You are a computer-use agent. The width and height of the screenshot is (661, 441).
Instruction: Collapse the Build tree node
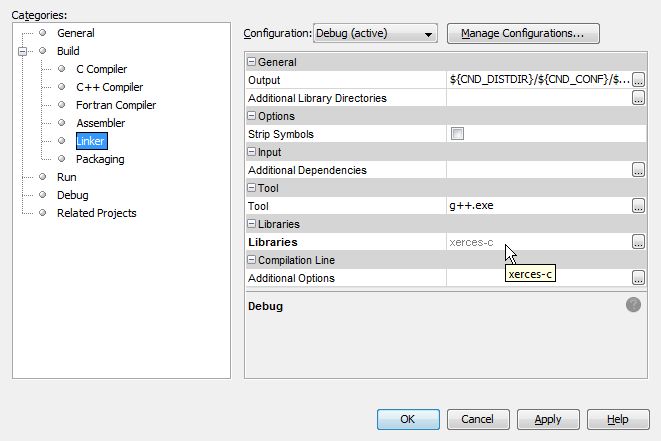pyautogui.click(x=25, y=51)
